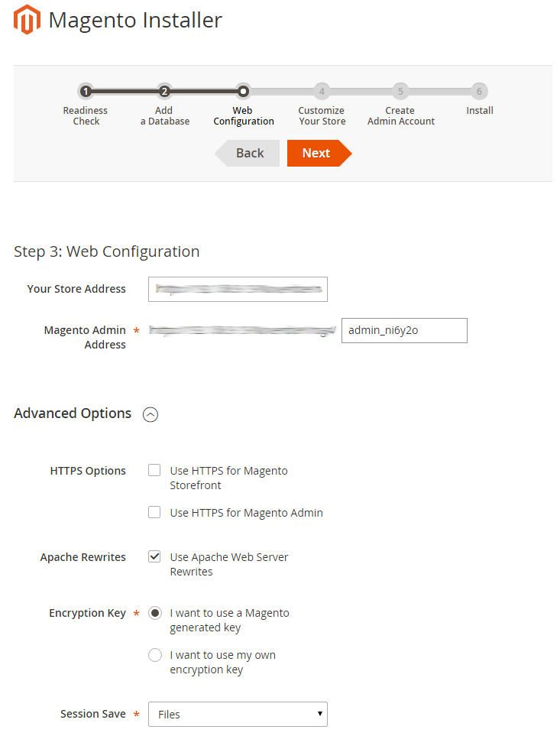Viewport: 560px width, 736px height.
Task: Click step 6 Install circle
Action: point(479,91)
